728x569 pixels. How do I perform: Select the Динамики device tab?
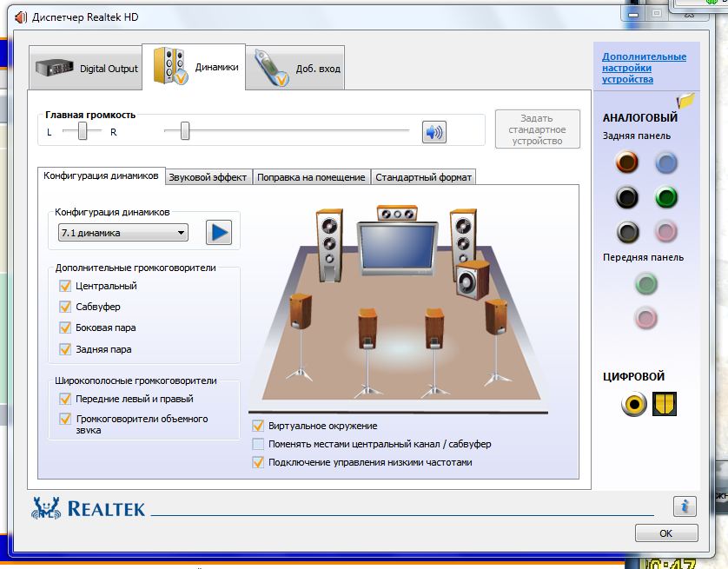[194, 67]
